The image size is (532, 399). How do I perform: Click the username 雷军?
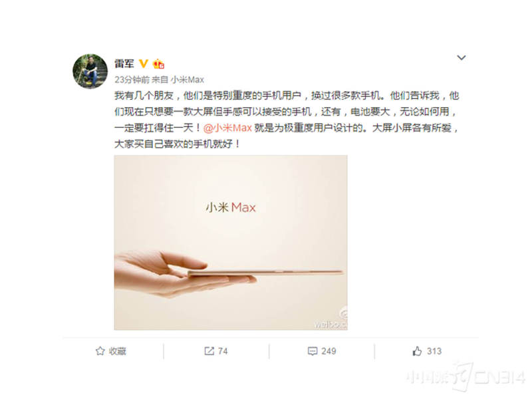pos(124,63)
